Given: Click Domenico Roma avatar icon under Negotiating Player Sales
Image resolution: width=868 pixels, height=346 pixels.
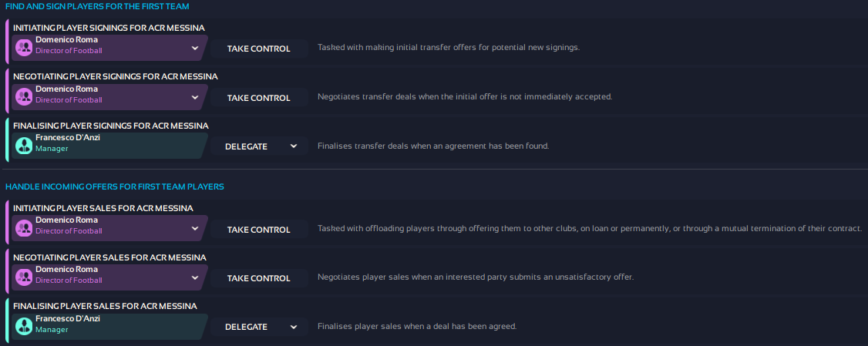Looking at the screenshot, I should (x=24, y=277).
